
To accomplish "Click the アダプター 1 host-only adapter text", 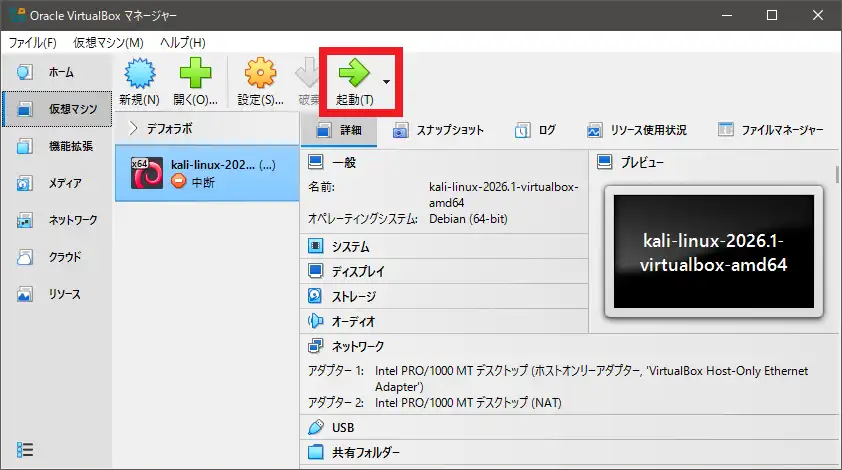I will (591, 379).
